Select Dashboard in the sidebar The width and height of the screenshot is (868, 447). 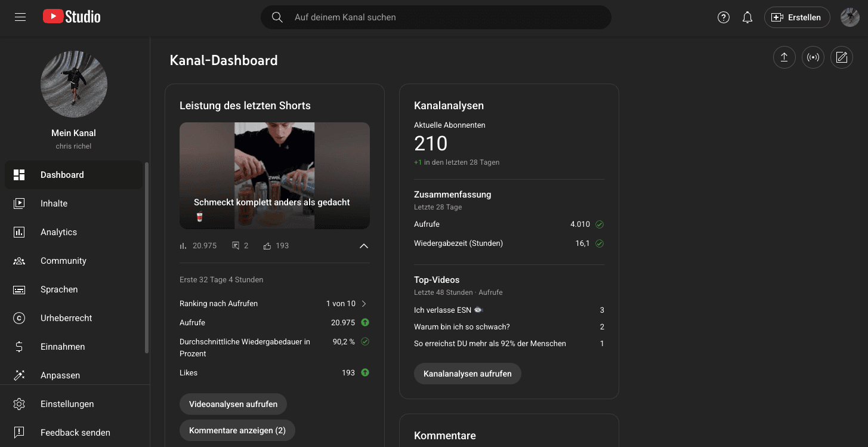[74, 175]
